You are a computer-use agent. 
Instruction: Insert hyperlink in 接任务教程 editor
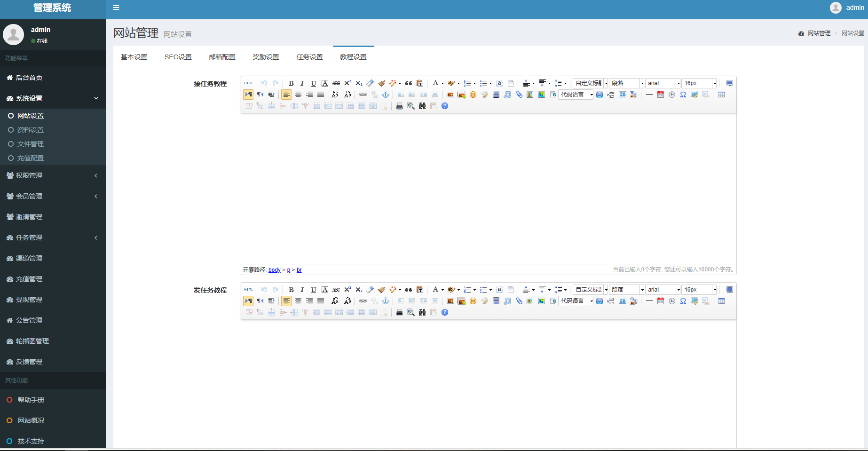click(x=363, y=95)
